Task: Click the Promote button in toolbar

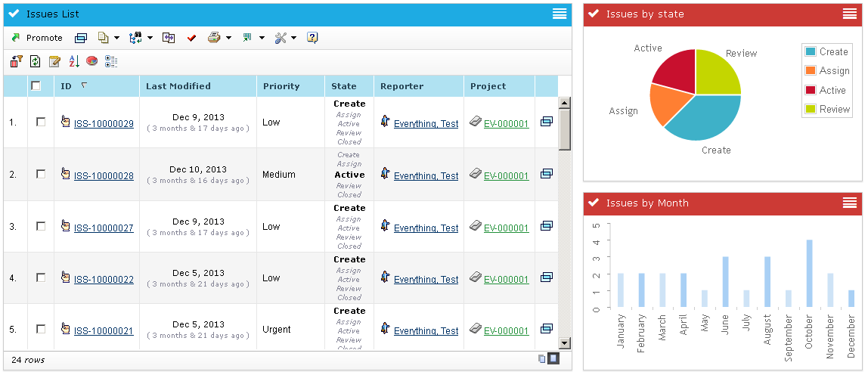Action: point(37,38)
